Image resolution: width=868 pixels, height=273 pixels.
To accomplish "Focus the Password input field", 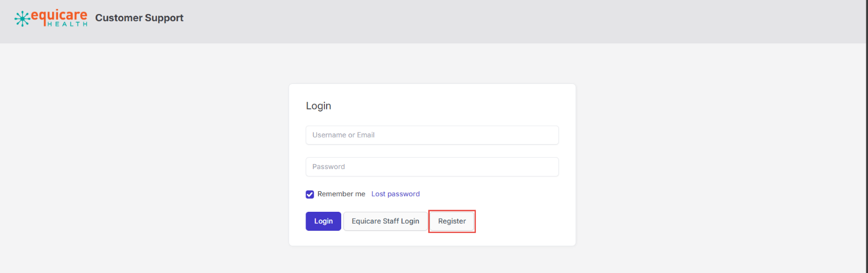I will tap(432, 167).
